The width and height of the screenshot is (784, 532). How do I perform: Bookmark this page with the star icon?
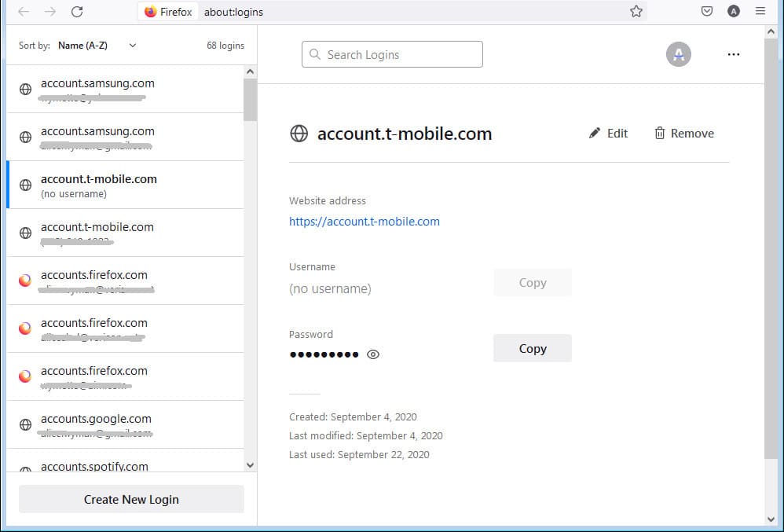636,12
